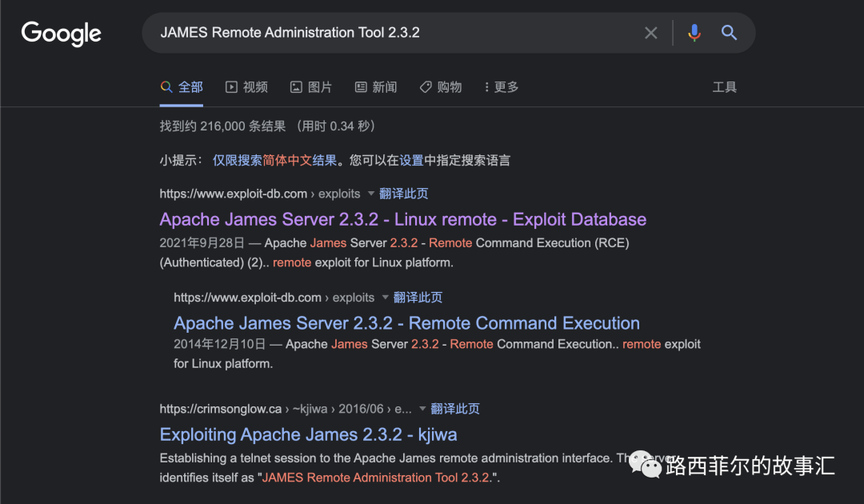This screenshot has width=864, height=504.
Task: Expand the 更多 menu
Action: [502, 87]
